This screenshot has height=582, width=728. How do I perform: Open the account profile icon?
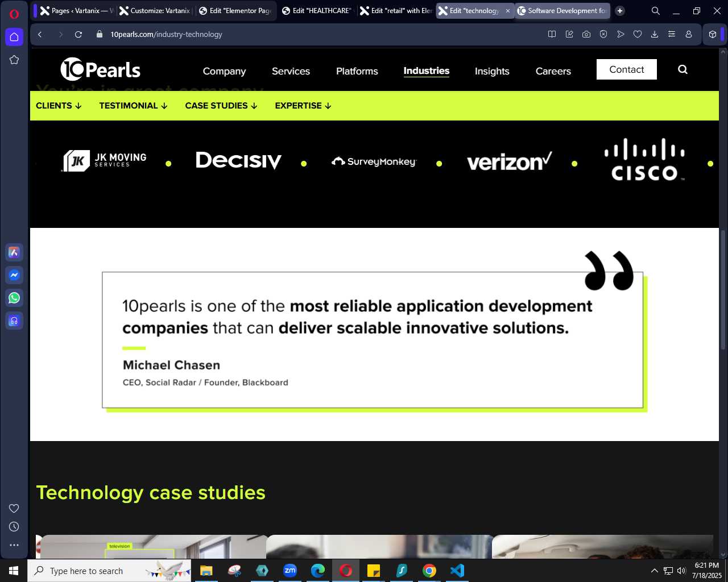pos(689,34)
